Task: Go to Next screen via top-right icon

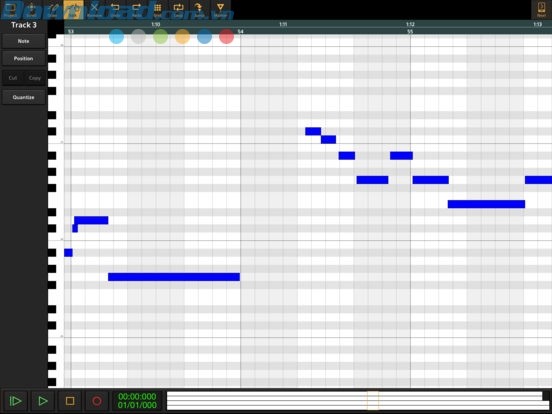Action: point(541,10)
